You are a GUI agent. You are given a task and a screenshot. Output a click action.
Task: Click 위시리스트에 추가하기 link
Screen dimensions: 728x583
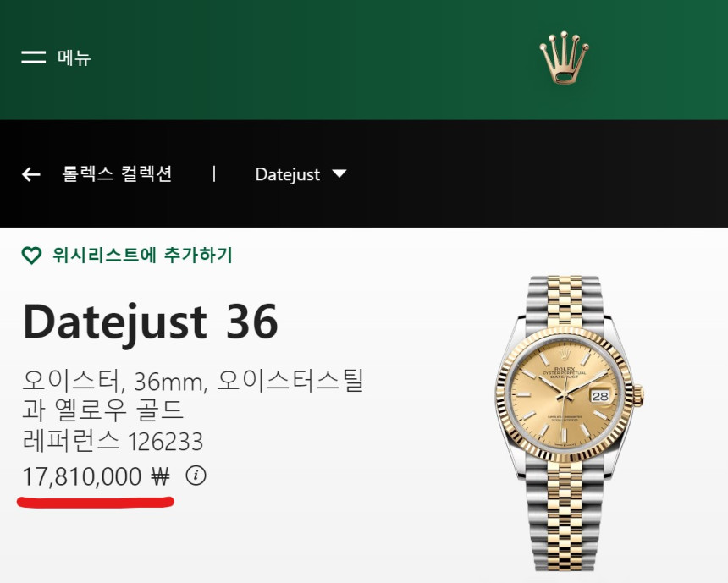click(x=142, y=255)
